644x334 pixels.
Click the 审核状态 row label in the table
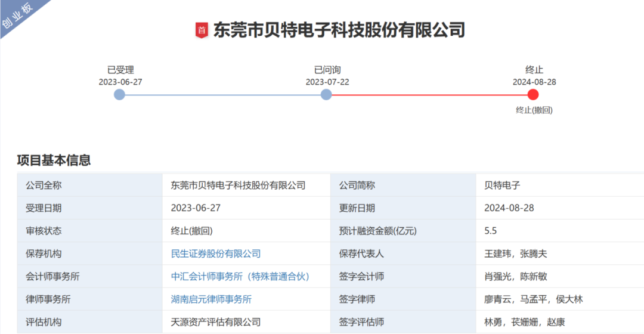coord(44,231)
